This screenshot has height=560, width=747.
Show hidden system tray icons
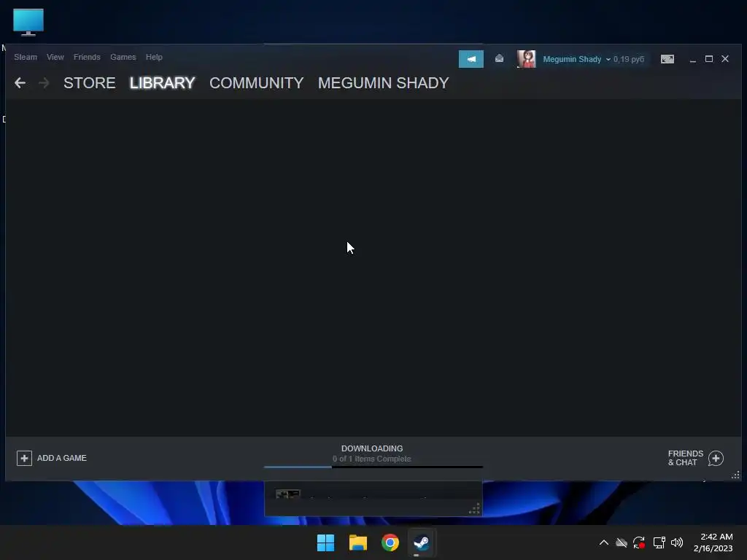[x=603, y=542]
